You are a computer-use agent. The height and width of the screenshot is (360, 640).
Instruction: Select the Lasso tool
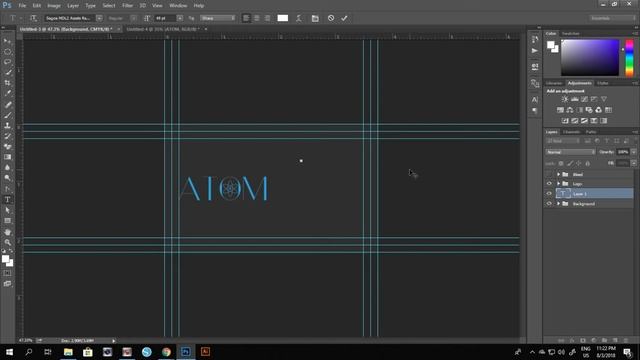tap(7, 62)
